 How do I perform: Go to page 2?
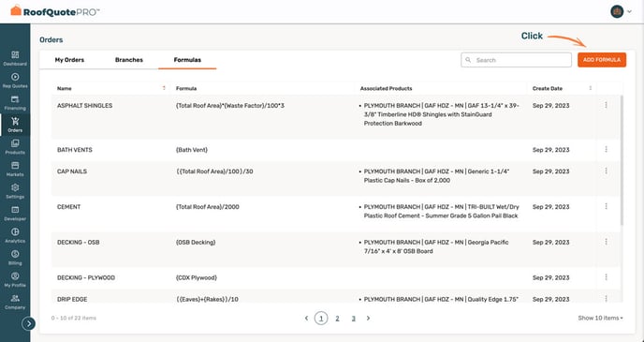[337, 319]
